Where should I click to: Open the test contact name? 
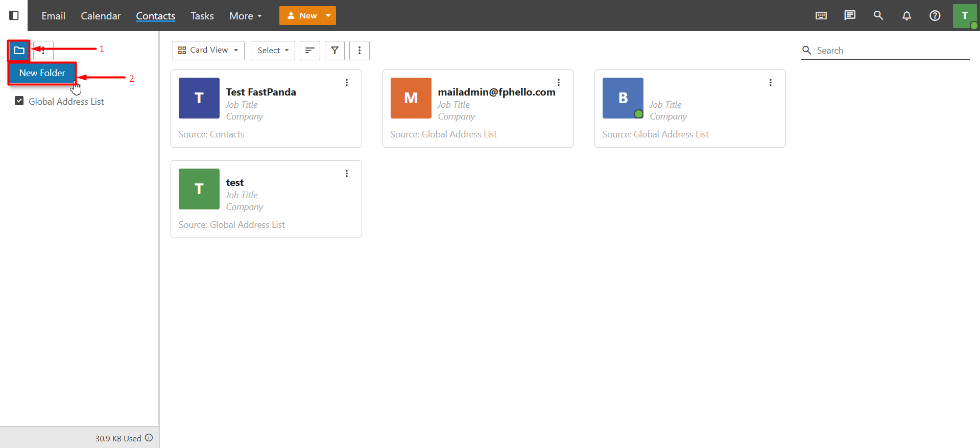pos(235,182)
